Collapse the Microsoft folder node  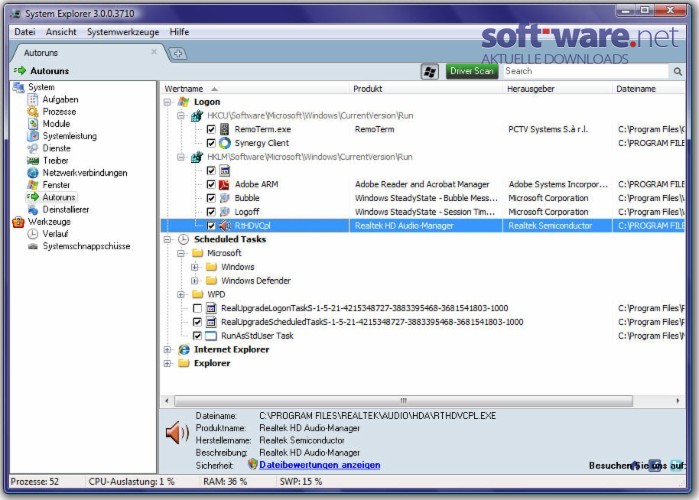coord(181,253)
